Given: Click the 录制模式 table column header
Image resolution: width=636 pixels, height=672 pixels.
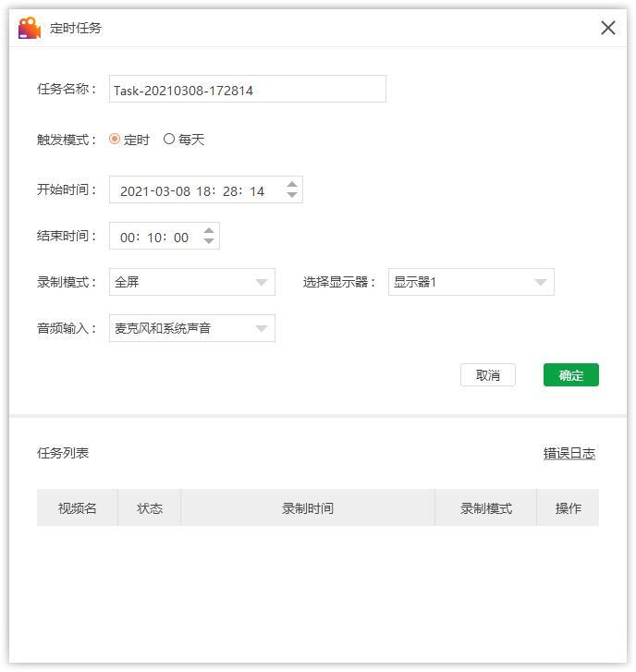Looking at the screenshot, I should 486,507.
